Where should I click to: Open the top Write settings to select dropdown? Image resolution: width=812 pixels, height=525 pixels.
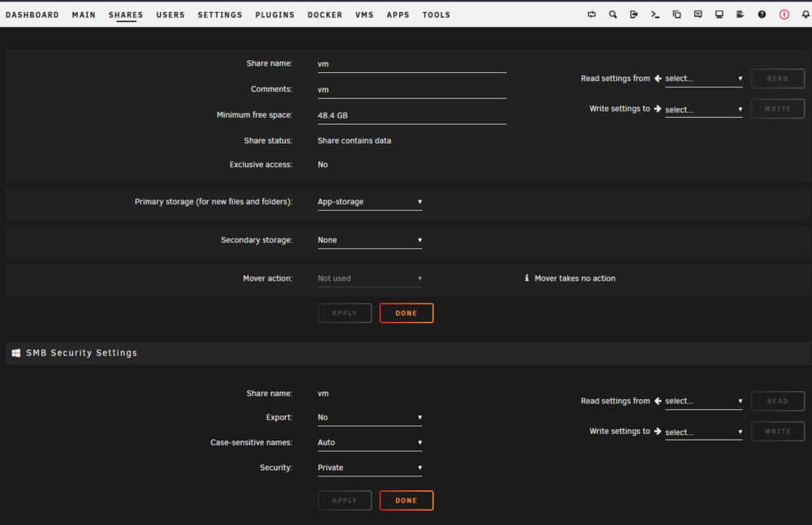[x=704, y=110]
